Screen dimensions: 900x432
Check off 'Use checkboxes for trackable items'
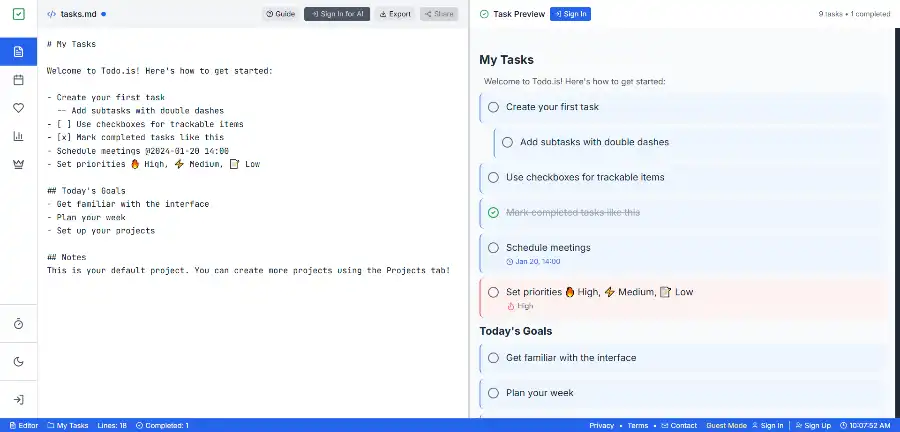tap(493, 177)
